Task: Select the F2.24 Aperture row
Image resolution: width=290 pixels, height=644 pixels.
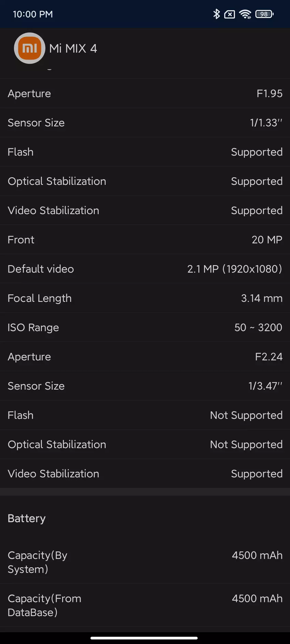Action: [x=145, y=357]
